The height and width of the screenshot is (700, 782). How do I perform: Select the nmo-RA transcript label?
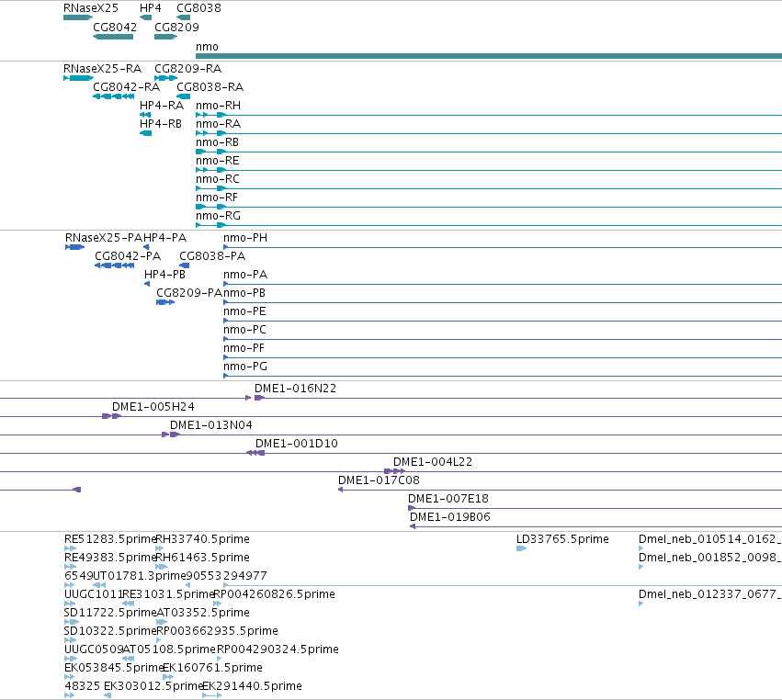[219, 124]
